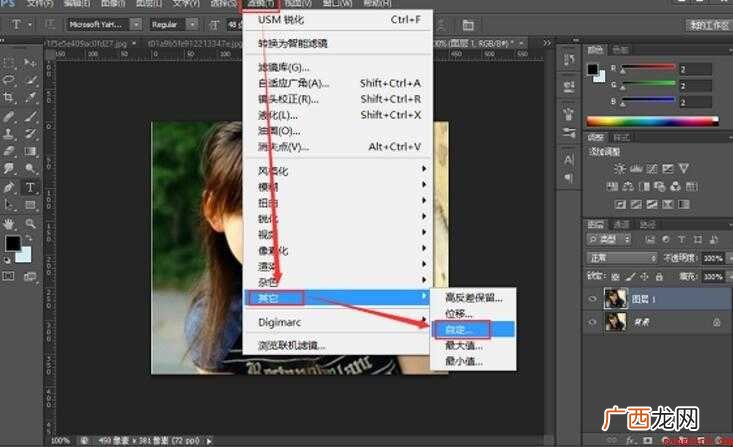
Task: Toggle lock position in Layers panel
Action: click(644, 277)
